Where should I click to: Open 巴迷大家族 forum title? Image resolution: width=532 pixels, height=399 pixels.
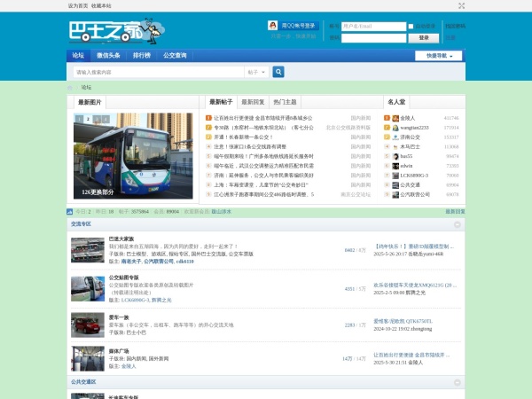pos(121,239)
